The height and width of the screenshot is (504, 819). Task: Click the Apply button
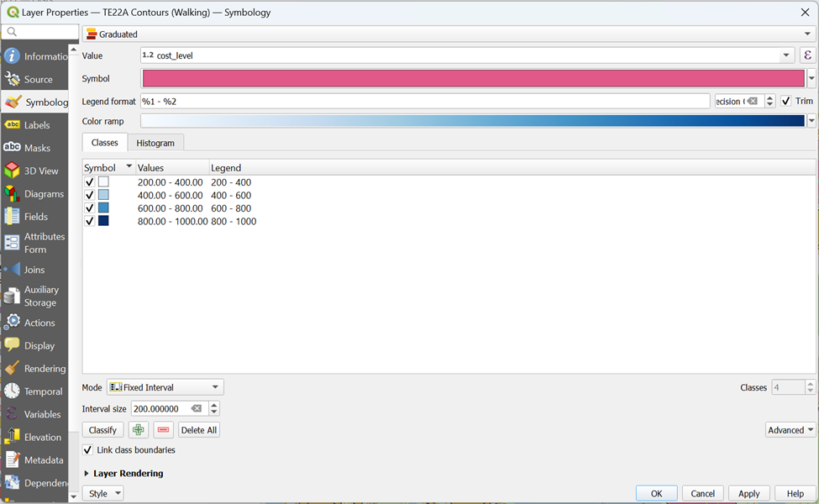pos(748,493)
